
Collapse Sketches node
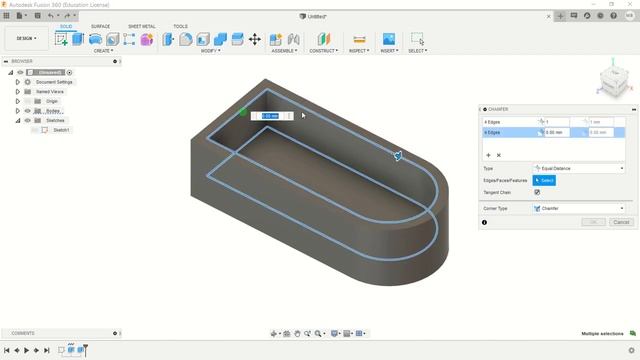[18, 120]
